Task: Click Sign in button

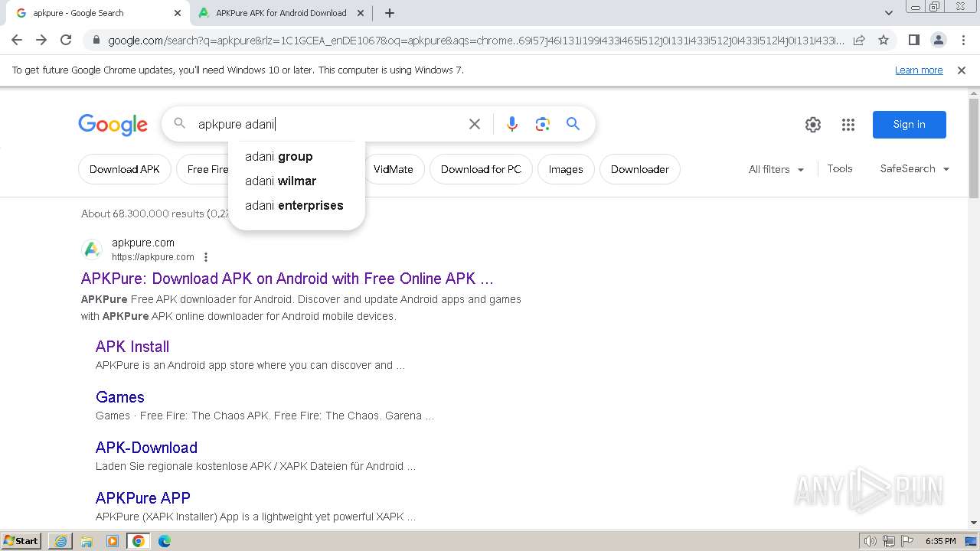Action: tap(909, 125)
